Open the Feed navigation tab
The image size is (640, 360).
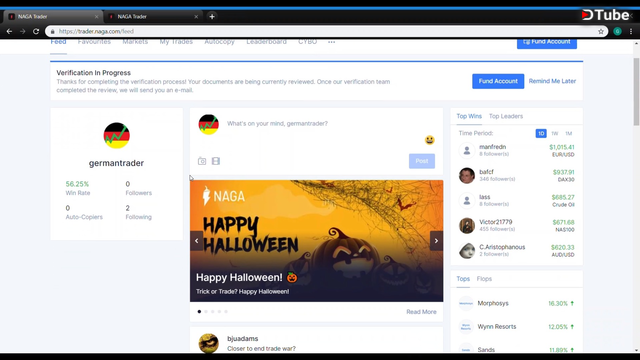click(x=58, y=42)
